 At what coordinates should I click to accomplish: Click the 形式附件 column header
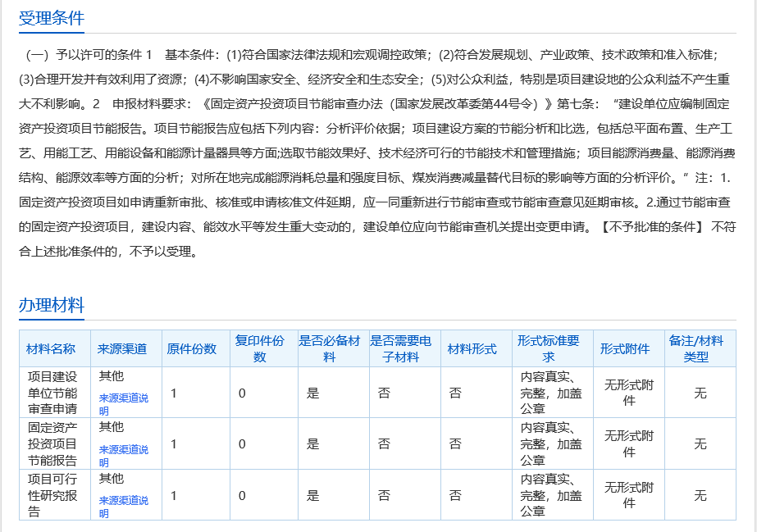pyautogui.click(x=625, y=348)
